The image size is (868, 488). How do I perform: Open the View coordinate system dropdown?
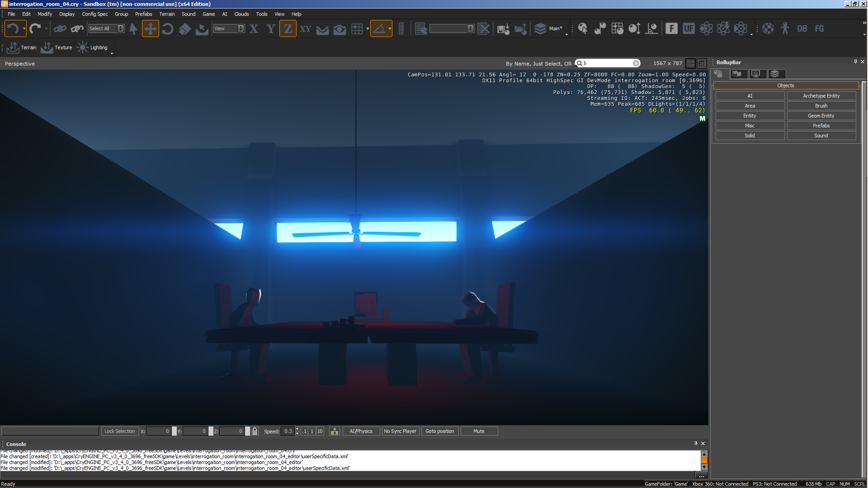pos(241,28)
